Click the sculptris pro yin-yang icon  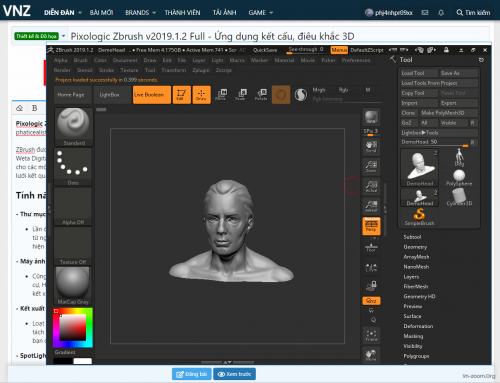(301, 95)
